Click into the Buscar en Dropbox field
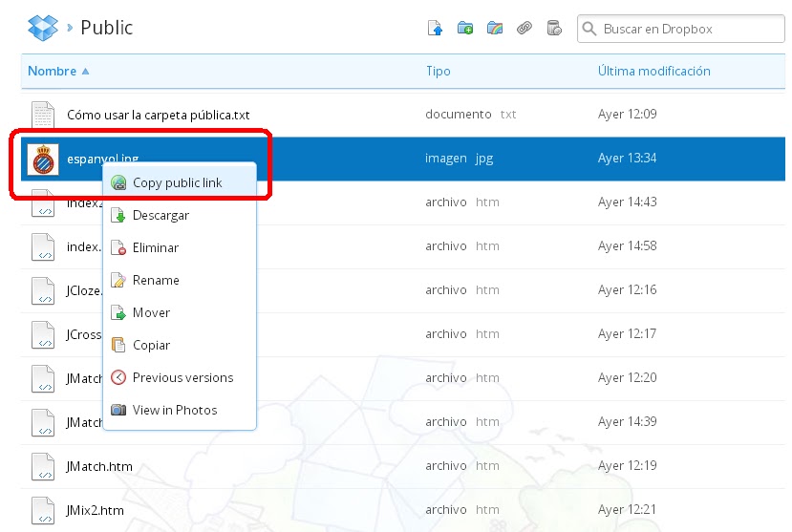 click(680, 29)
